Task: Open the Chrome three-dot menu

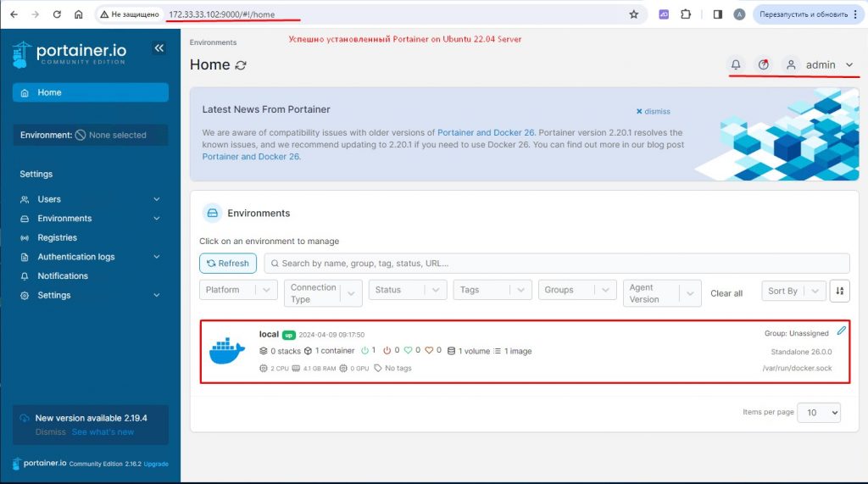Action: [855, 14]
